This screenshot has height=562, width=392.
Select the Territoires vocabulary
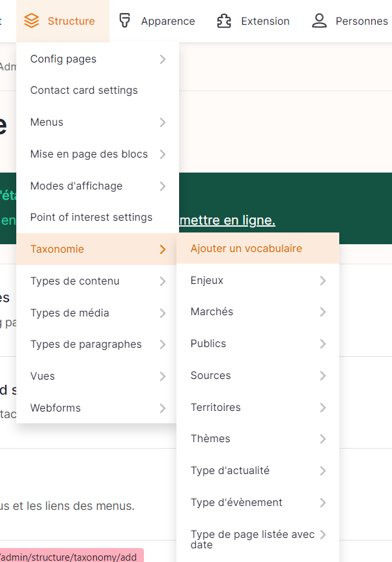216,408
